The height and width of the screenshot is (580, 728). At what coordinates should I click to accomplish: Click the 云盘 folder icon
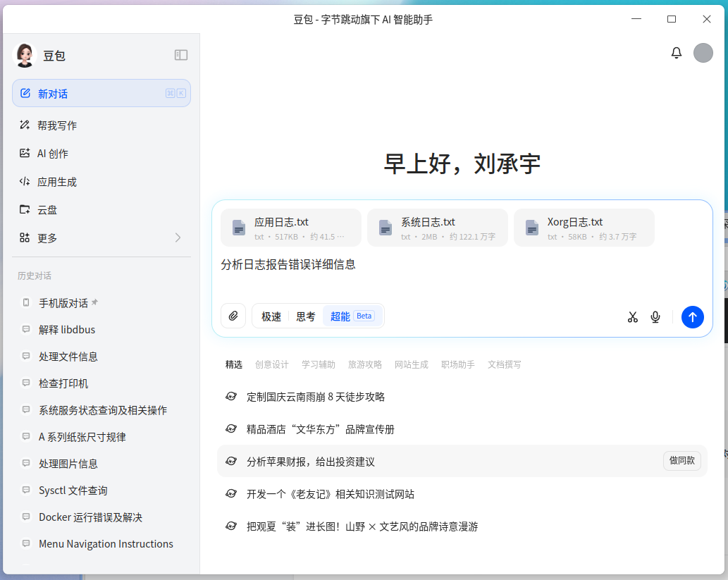[x=25, y=209]
